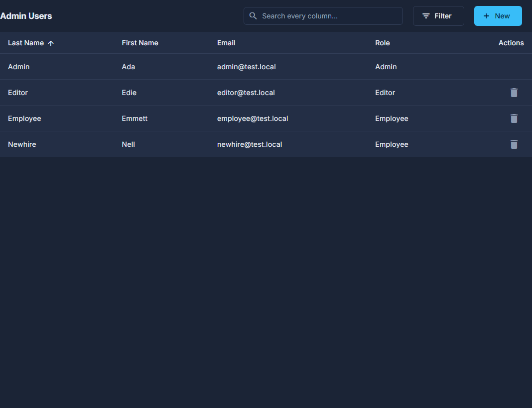Click the Admin role cell
Image resolution: width=532 pixels, height=408 pixels.
pos(386,67)
